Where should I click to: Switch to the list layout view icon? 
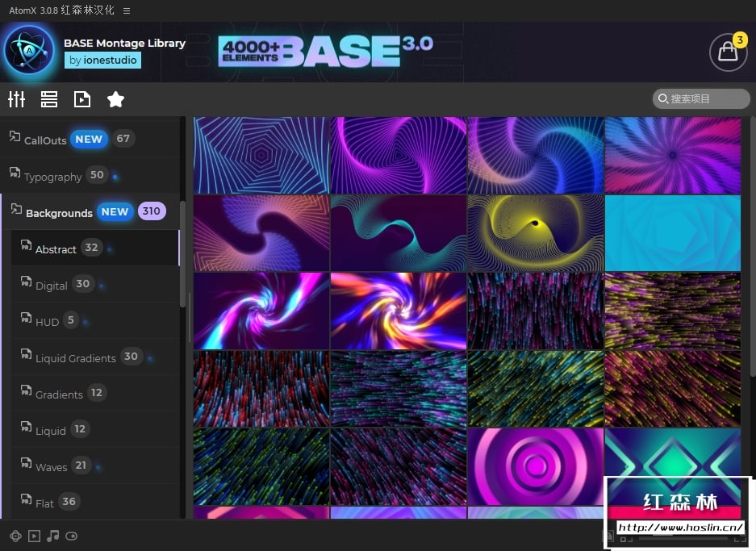(x=49, y=99)
